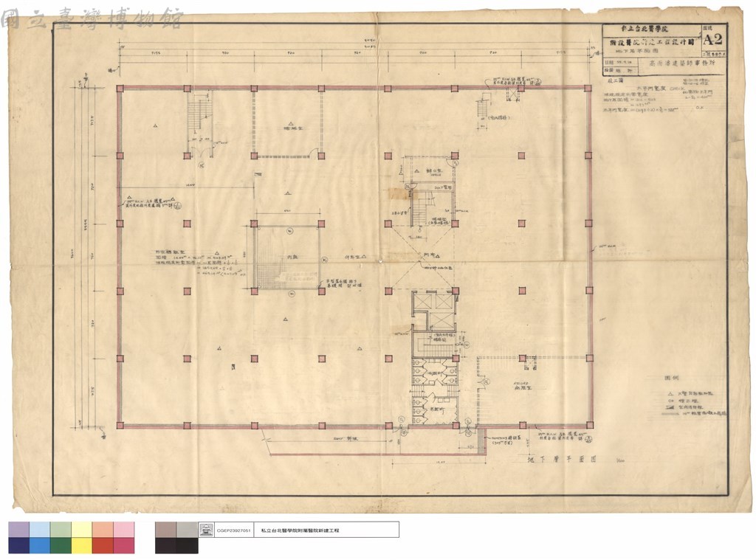
Task: Click the 地下層平面圖 drawing title
Action: [x=560, y=459]
